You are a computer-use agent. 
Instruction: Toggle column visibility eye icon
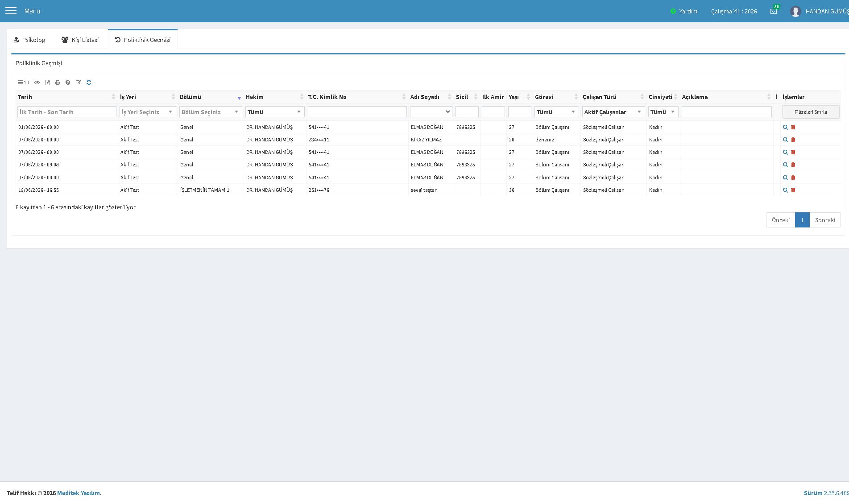coord(37,83)
